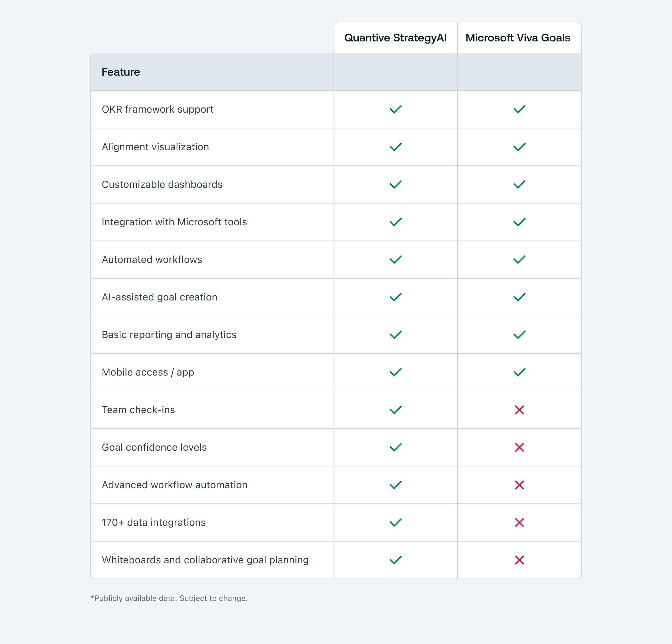This screenshot has width=672, height=644.
Task: Click Quantive checkmark for AI-assisted goal creation
Action: [395, 297]
